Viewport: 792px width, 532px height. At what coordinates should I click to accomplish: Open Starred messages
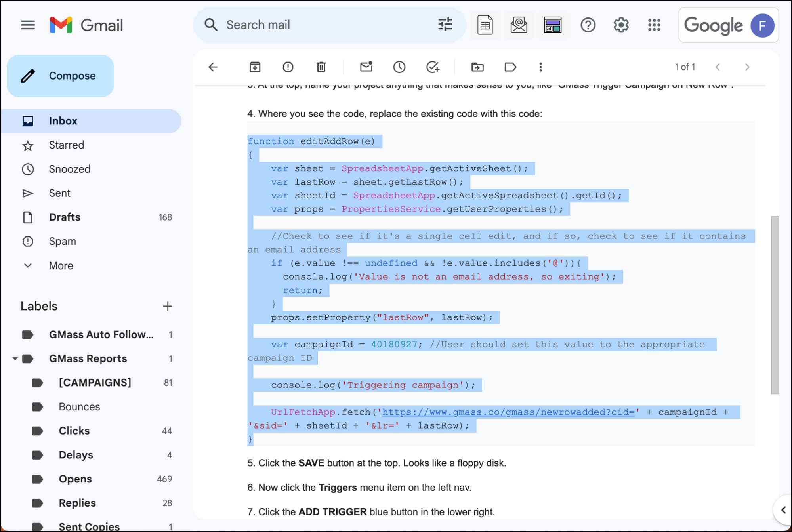tap(91, 145)
